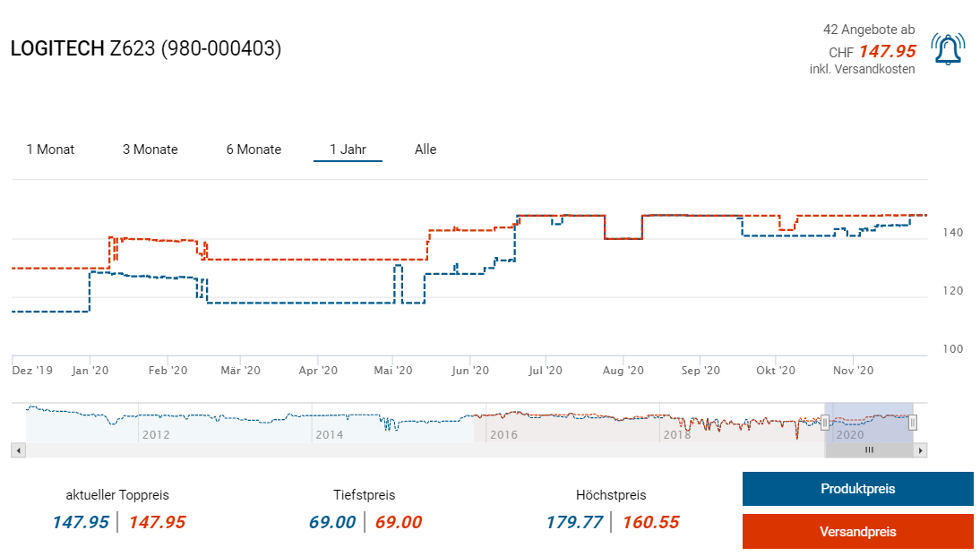The image size is (980, 556).
Task: Click the scrollbar right arrow
Action: click(x=921, y=450)
